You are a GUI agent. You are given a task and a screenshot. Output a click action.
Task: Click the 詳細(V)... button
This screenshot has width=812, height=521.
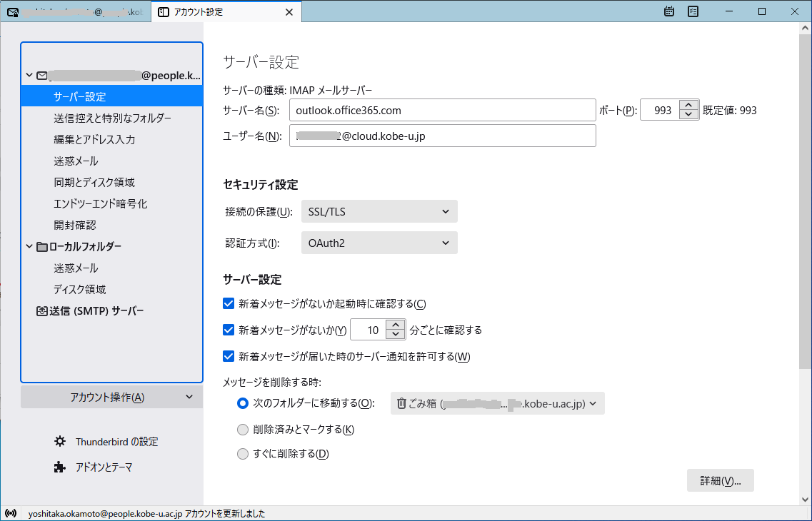pos(721,480)
